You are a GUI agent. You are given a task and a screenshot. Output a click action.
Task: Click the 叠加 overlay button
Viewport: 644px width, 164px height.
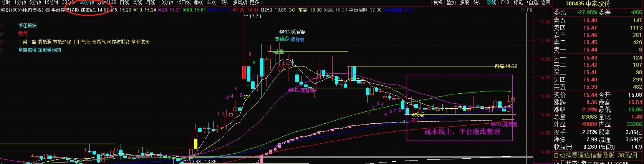(x=451, y=2)
